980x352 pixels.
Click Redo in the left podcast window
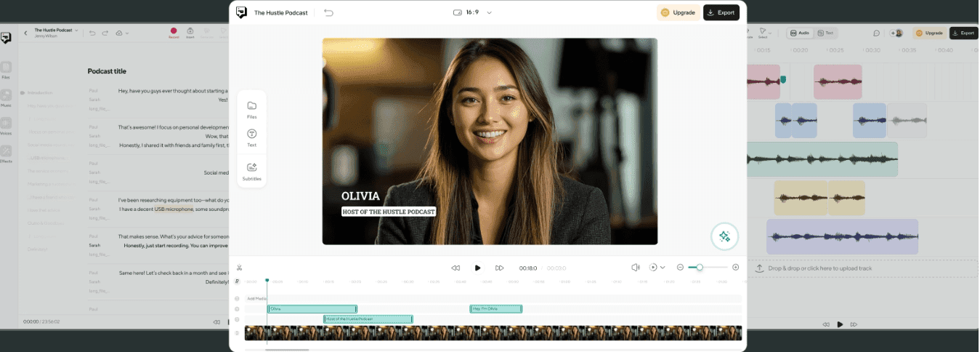pos(105,33)
